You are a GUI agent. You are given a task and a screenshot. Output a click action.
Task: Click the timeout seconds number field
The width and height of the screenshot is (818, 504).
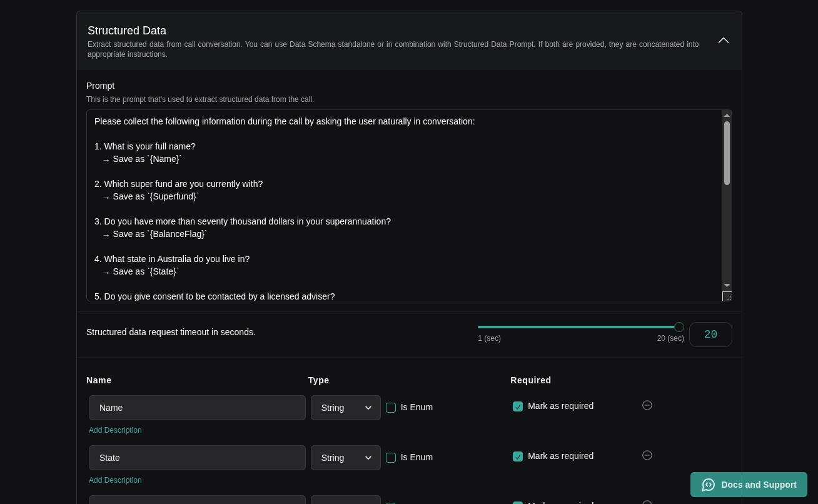coord(710,335)
